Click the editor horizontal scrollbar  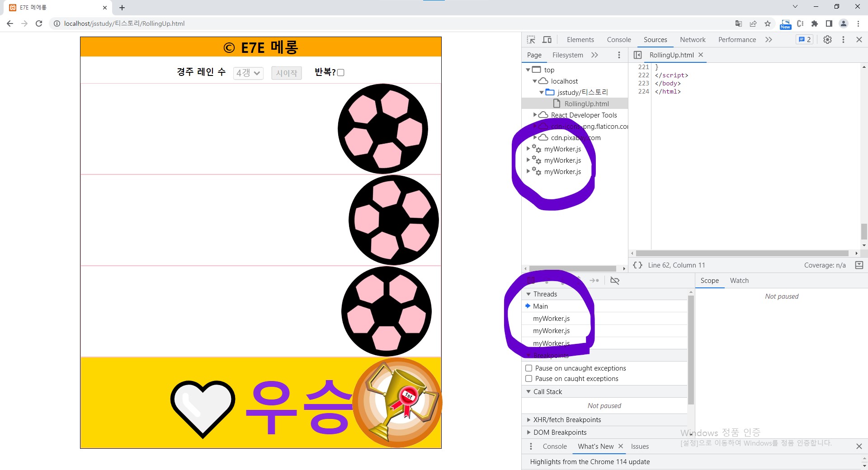[742, 253]
